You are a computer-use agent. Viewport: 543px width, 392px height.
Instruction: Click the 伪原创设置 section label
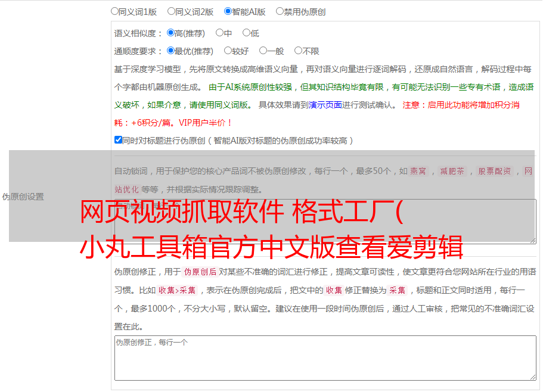23,197
